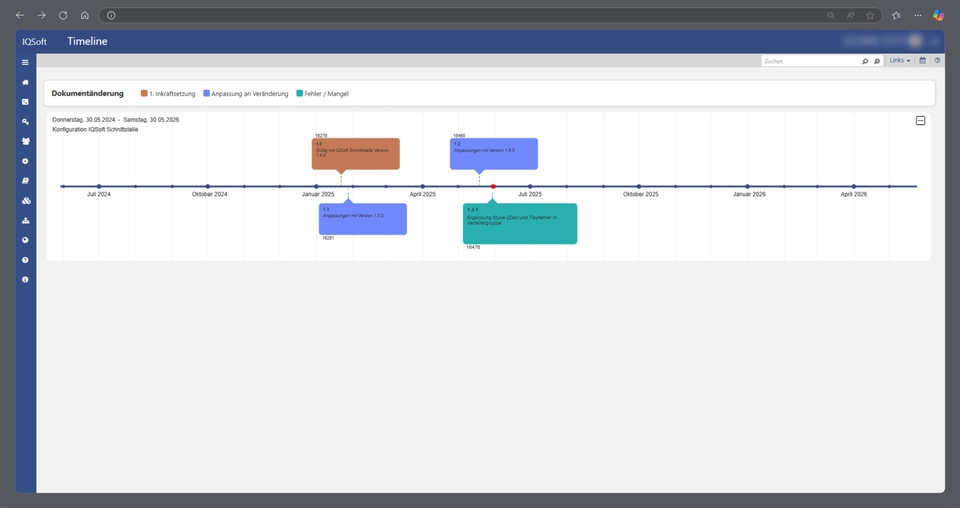Click the Januar 2026 timeline dot
The image size is (960, 508).
click(x=748, y=186)
